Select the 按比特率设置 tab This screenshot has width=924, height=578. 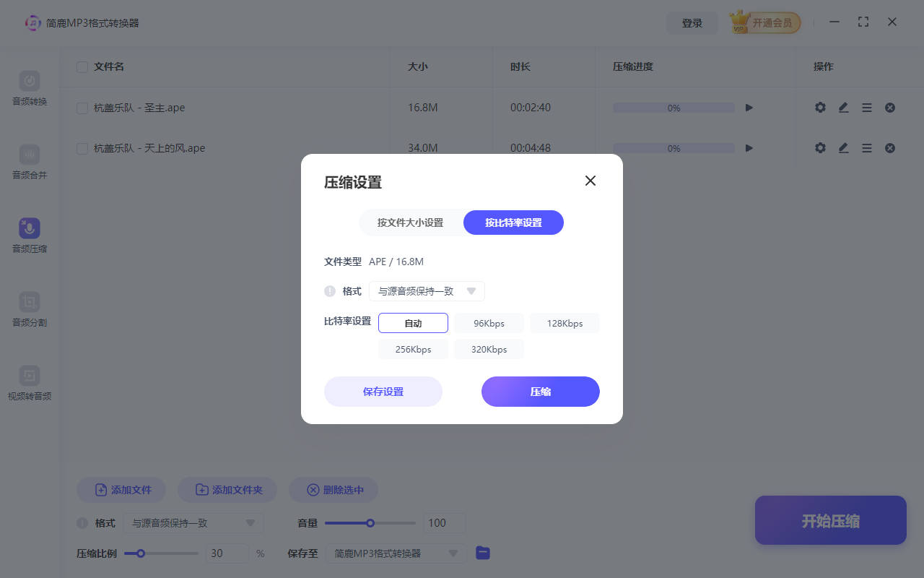(513, 223)
